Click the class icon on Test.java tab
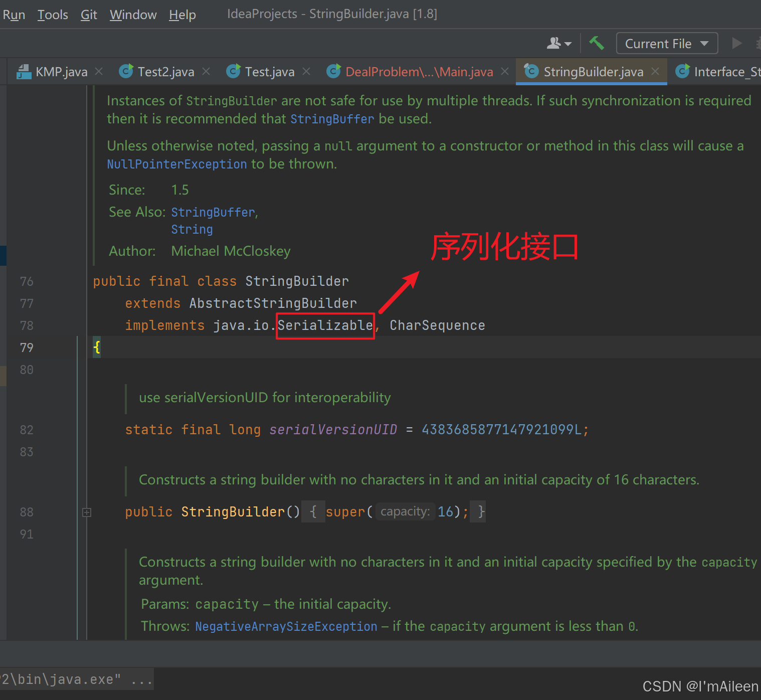 234,71
